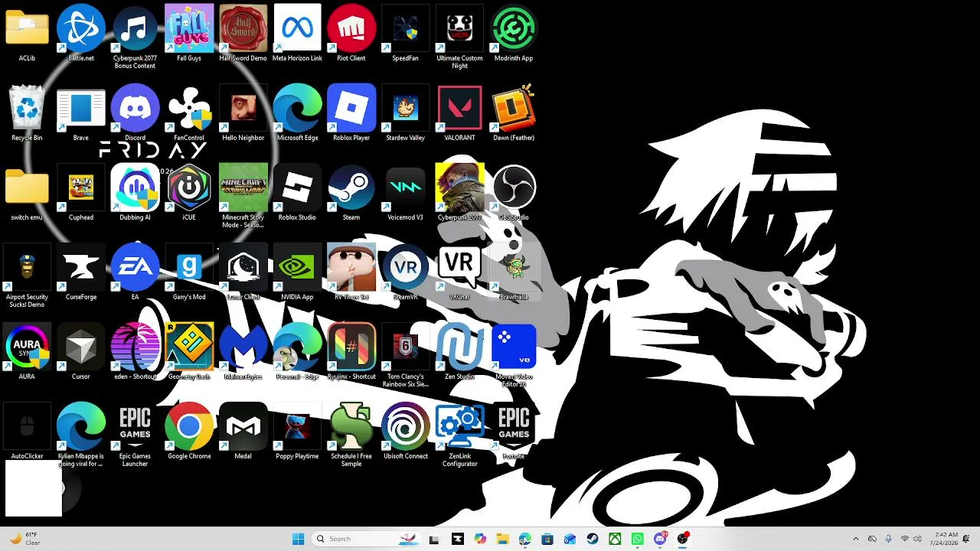This screenshot has height=551, width=980.
Task: Open File Explorer from the taskbar
Action: 502,539
